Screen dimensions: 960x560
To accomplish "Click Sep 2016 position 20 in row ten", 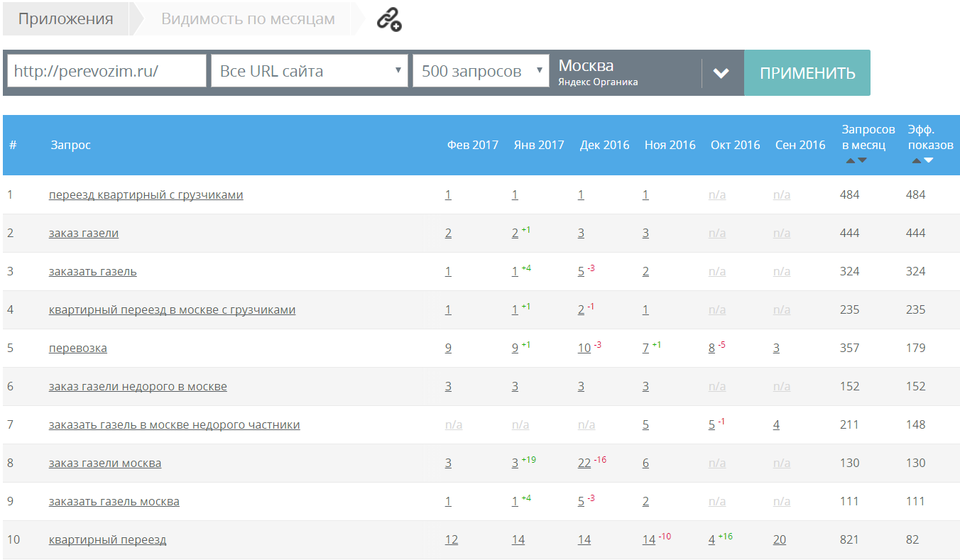I will (x=780, y=539).
